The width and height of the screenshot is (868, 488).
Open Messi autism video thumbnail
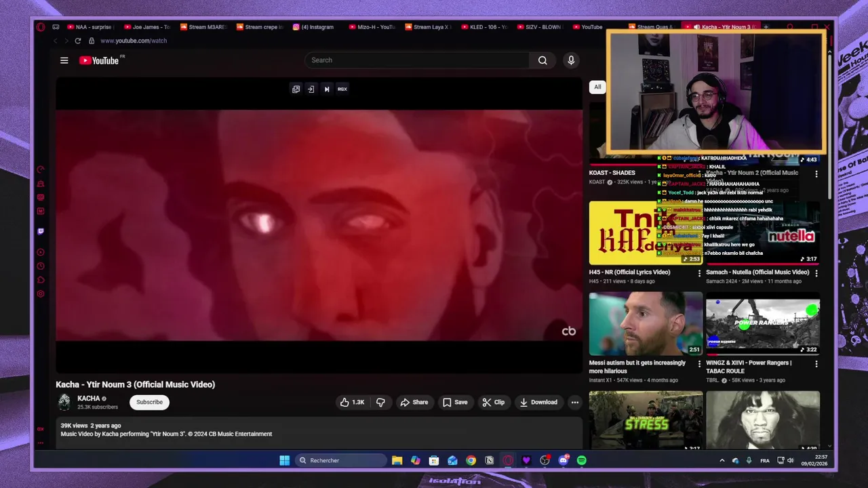[646, 324]
